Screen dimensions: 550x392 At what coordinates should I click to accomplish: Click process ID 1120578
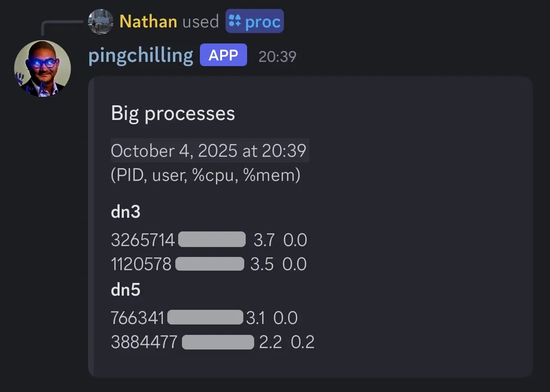pos(141,264)
